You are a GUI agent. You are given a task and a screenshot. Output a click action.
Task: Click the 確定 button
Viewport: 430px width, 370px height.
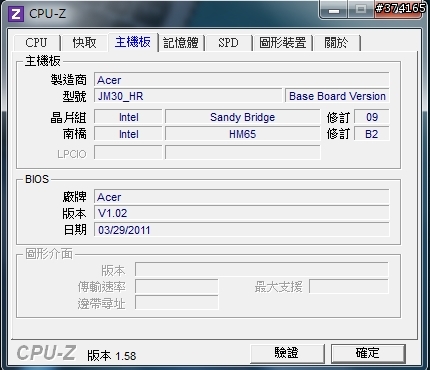click(x=368, y=353)
